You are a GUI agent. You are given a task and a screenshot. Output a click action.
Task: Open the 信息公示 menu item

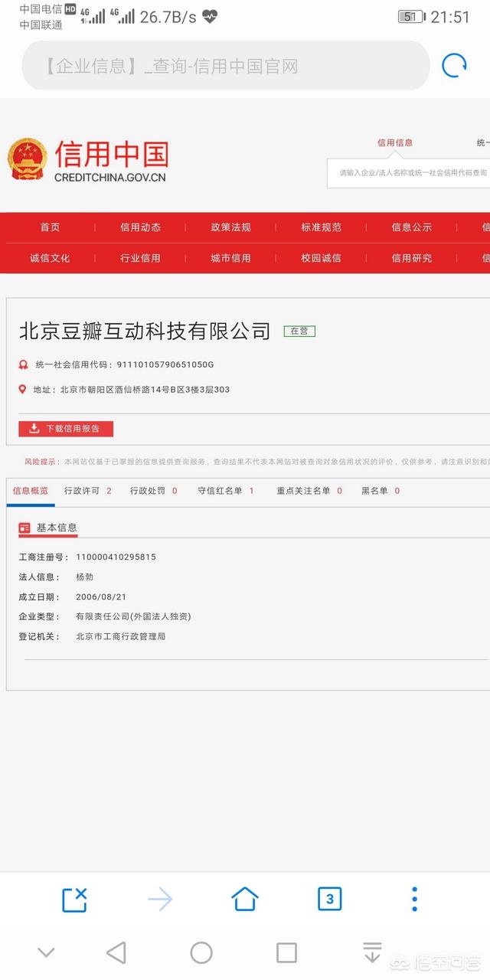(x=412, y=227)
